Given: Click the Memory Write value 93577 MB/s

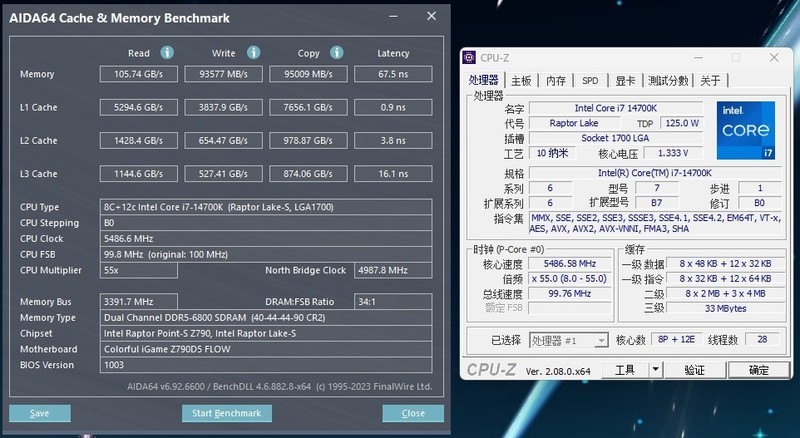Looking at the screenshot, I should point(223,74).
